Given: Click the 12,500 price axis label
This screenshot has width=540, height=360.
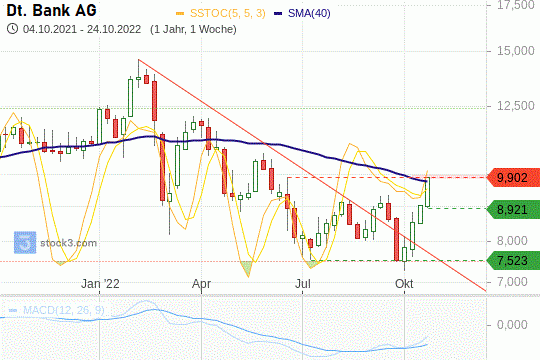Looking at the screenshot, I should click(516, 106).
